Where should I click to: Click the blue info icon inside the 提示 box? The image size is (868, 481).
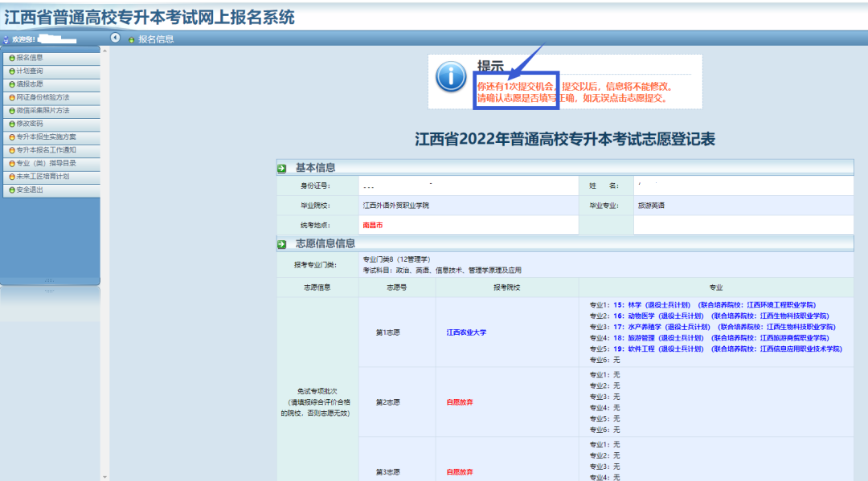451,79
